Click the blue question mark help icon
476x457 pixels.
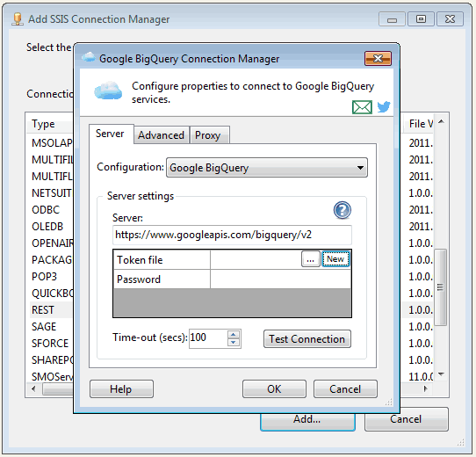point(343,210)
